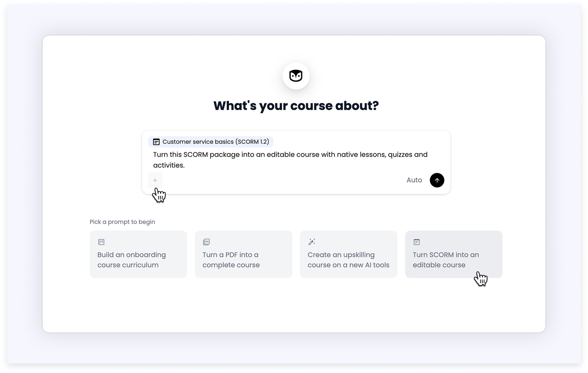
Task: Open the Auto mode selector
Action: (414, 180)
